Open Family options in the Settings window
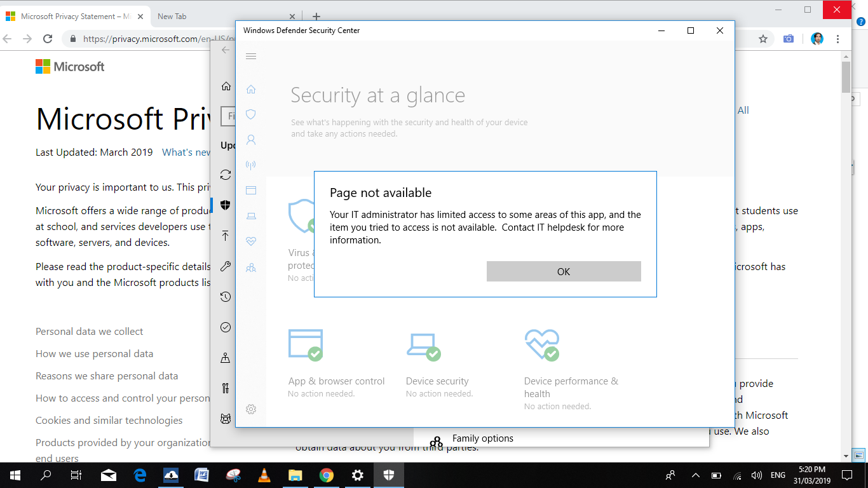Viewport: 868px width, 488px height. pos(482,438)
